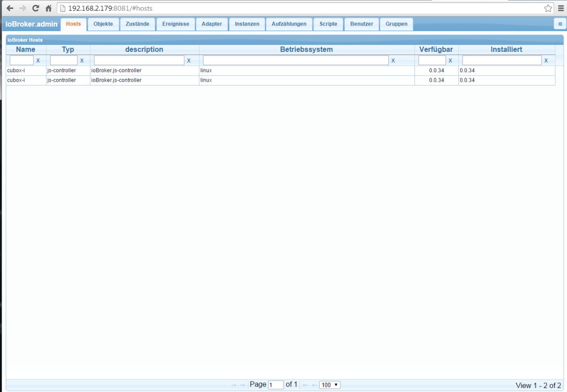Open the Gruppen tab

[x=396, y=24]
